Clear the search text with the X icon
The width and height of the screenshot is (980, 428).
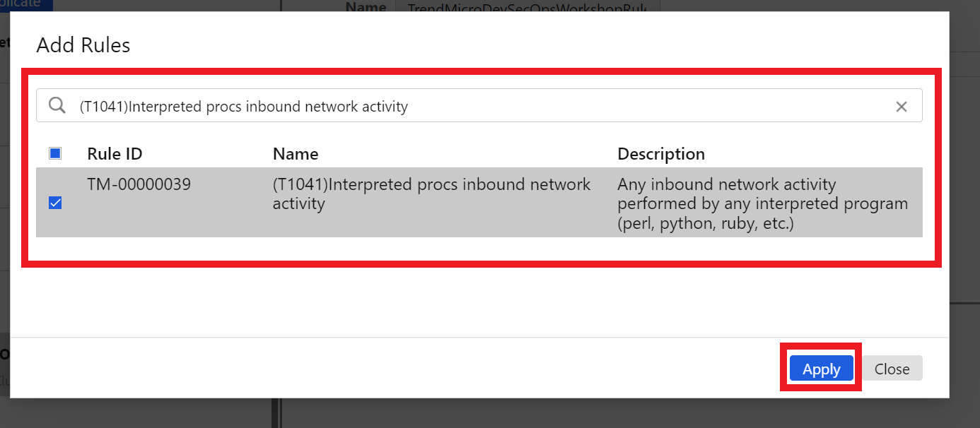[x=902, y=107]
